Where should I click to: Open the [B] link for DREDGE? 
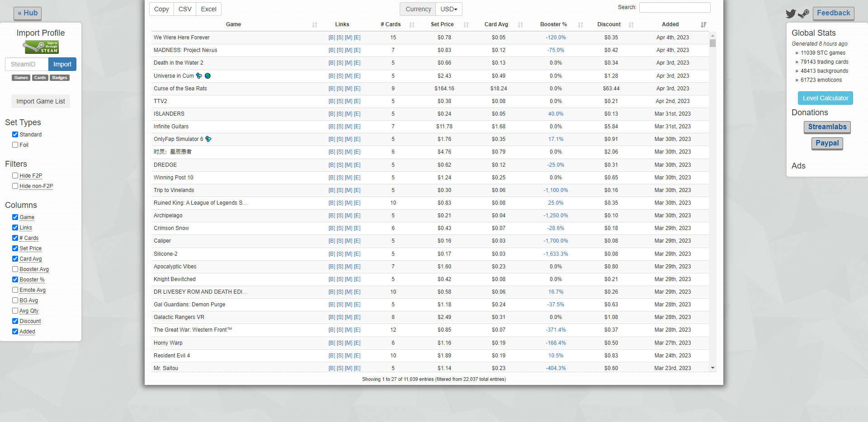[332, 165]
